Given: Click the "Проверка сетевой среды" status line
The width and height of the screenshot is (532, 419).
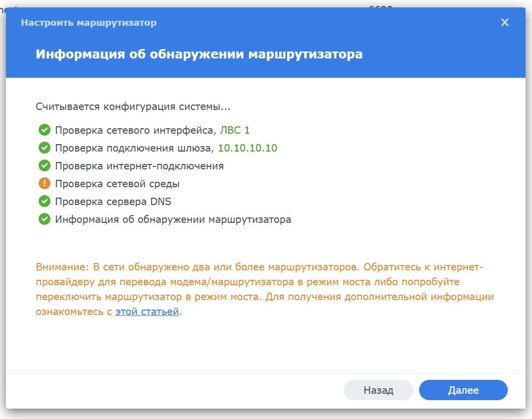Looking at the screenshot, I should [117, 184].
